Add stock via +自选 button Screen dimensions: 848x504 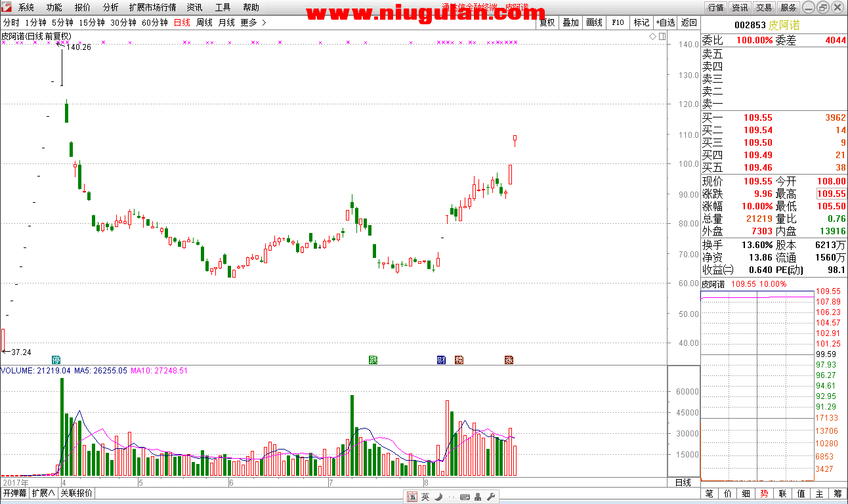tap(665, 22)
